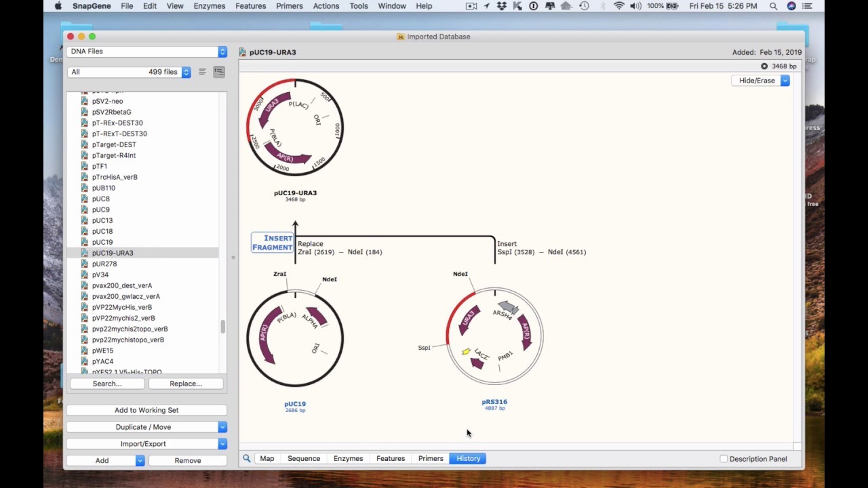Switch to detailed list view icon
The width and height of the screenshot is (868, 488).
click(219, 72)
